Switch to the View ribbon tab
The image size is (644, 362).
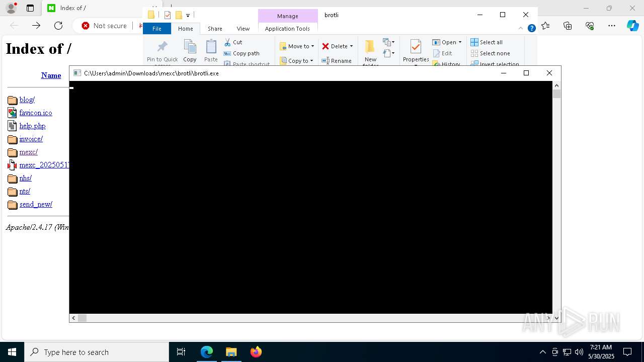tap(243, 29)
